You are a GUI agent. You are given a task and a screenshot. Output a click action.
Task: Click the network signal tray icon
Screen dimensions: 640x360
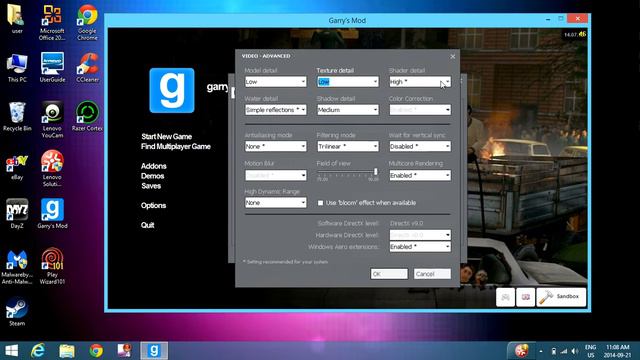tap(564, 351)
